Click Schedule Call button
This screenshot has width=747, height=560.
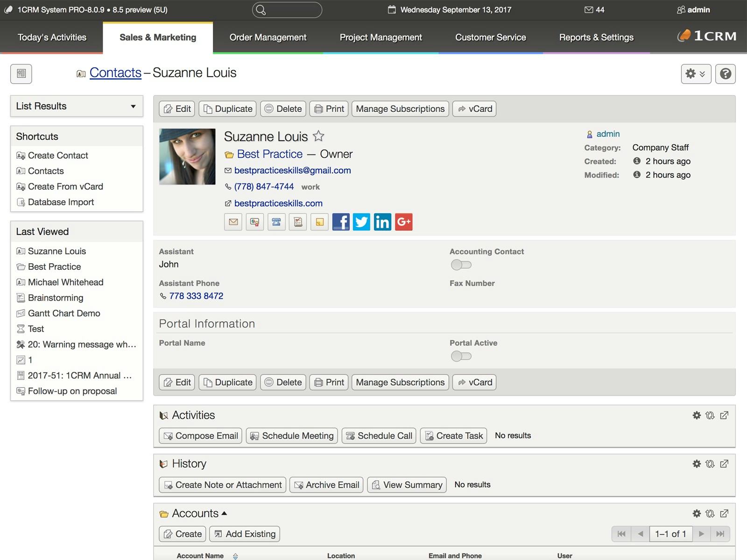click(379, 436)
